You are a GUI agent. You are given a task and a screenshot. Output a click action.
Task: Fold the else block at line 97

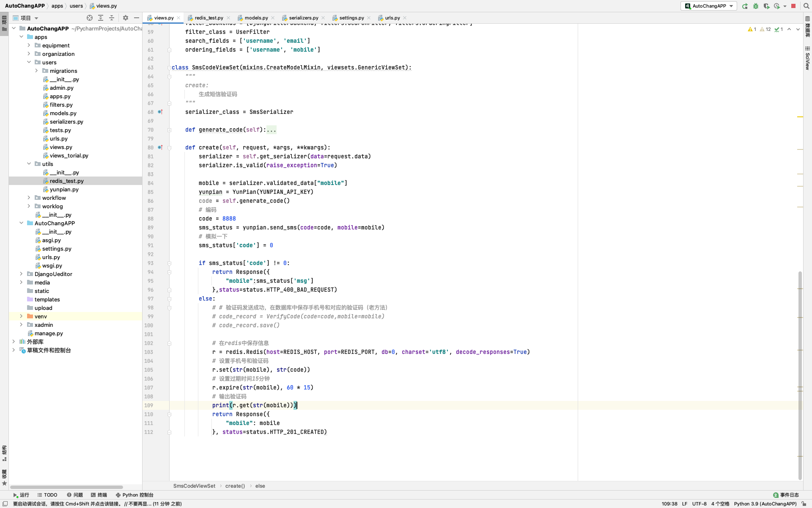point(169,299)
